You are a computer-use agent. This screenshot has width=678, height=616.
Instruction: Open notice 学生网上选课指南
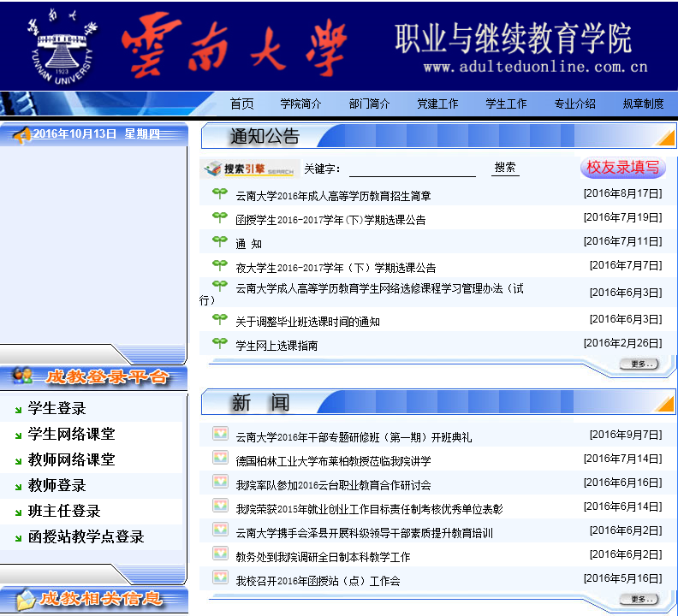pyautogui.click(x=277, y=346)
